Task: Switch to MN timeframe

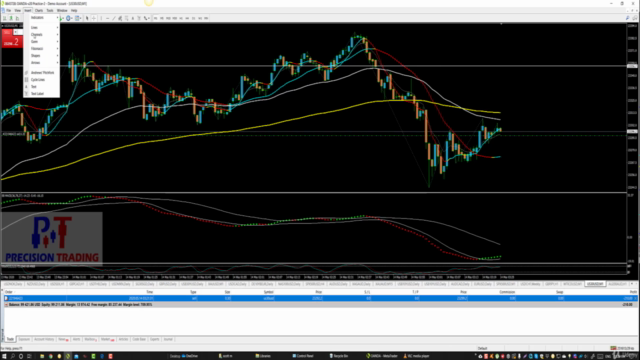Action: (206, 18)
